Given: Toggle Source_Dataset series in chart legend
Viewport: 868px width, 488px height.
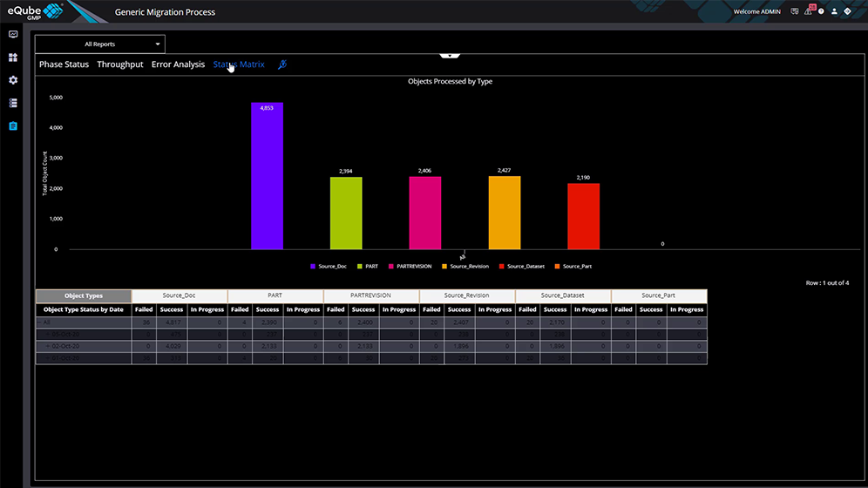Looking at the screenshot, I should pyautogui.click(x=522, y=266).
